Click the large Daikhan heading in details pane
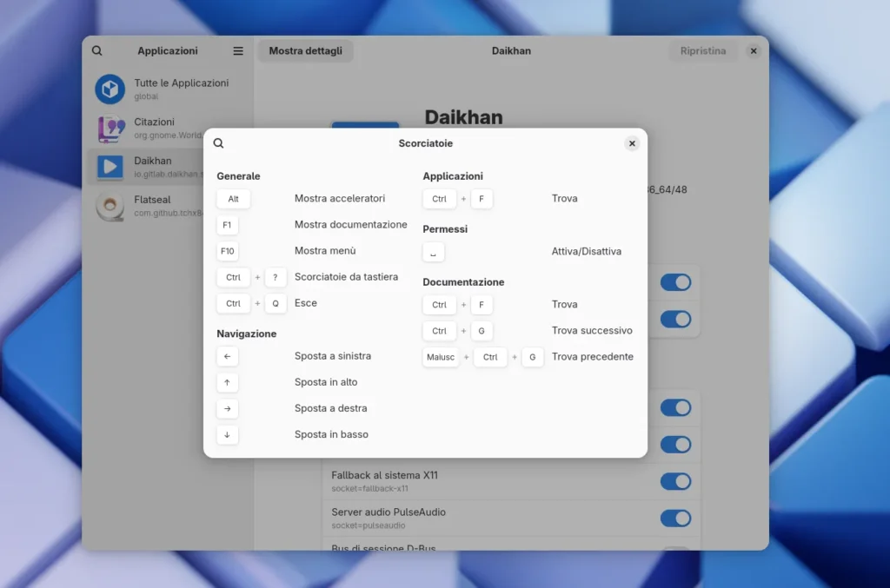This screenshot has height=588, width=890. [x=464, y=116]
